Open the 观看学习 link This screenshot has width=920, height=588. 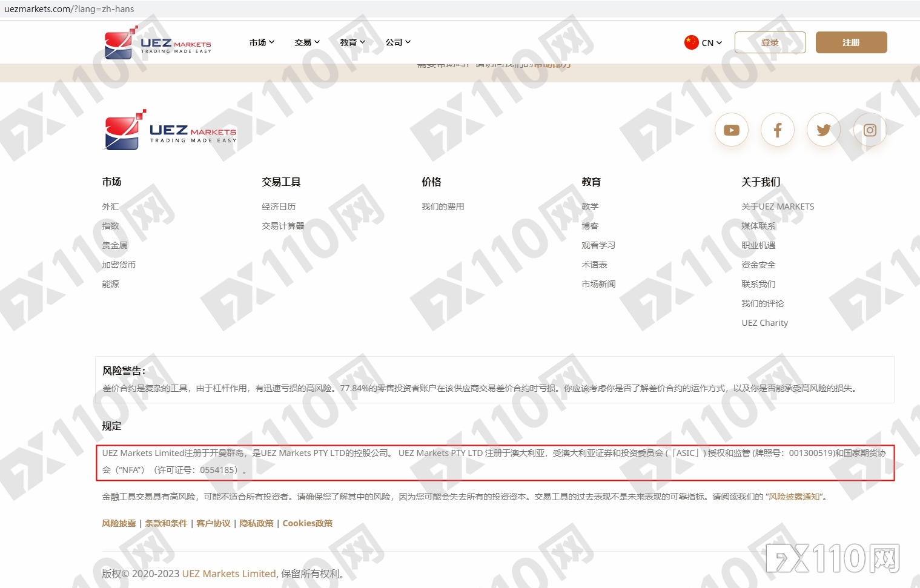pos(598,245)
